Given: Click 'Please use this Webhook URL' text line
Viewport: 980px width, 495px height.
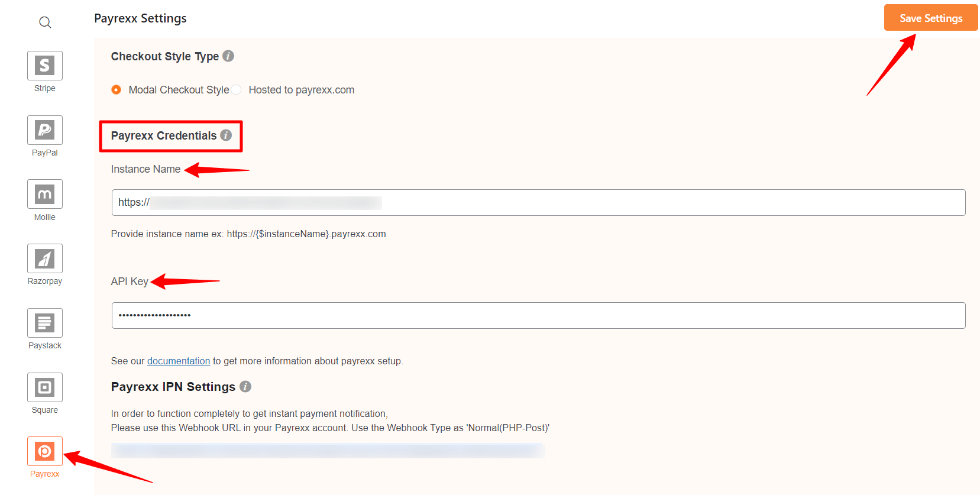Looking at the screenshot, I should click(330, 428).
